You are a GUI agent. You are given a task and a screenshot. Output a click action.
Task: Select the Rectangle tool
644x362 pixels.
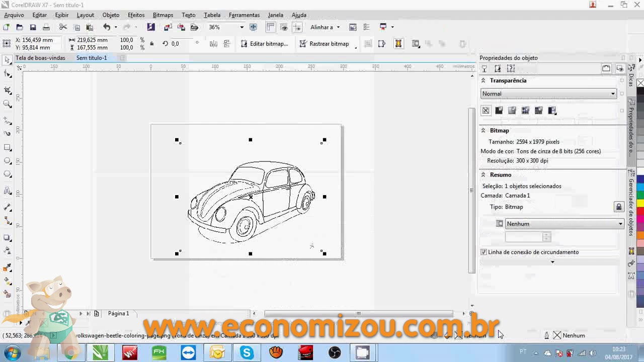8,148
